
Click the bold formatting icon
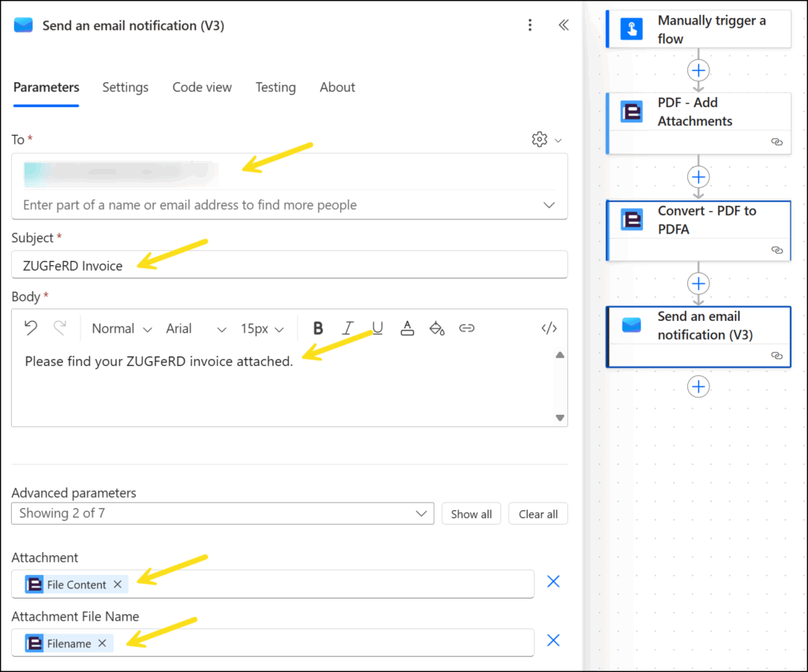tap(318, 328)
